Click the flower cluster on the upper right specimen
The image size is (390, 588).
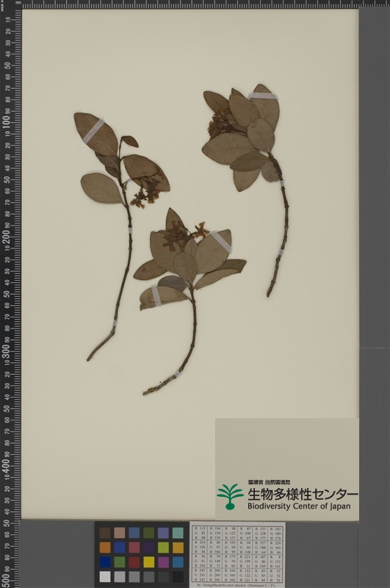pyautogui.click(x=220, y=123)
